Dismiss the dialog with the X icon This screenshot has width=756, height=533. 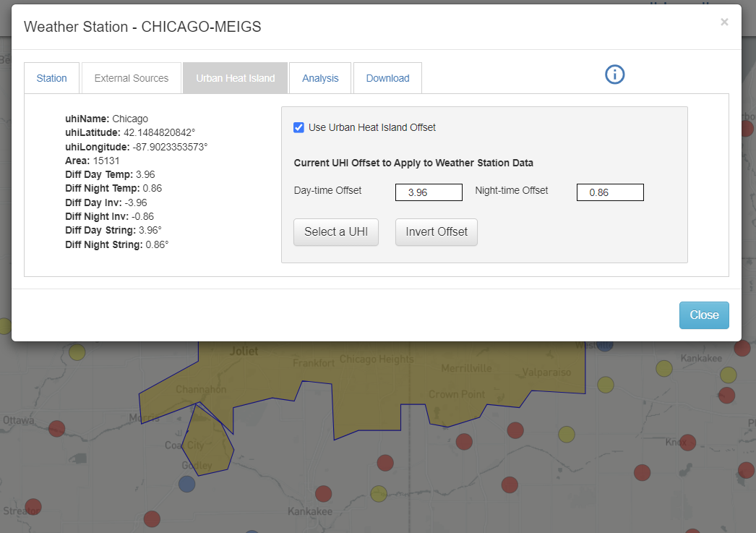724,22
